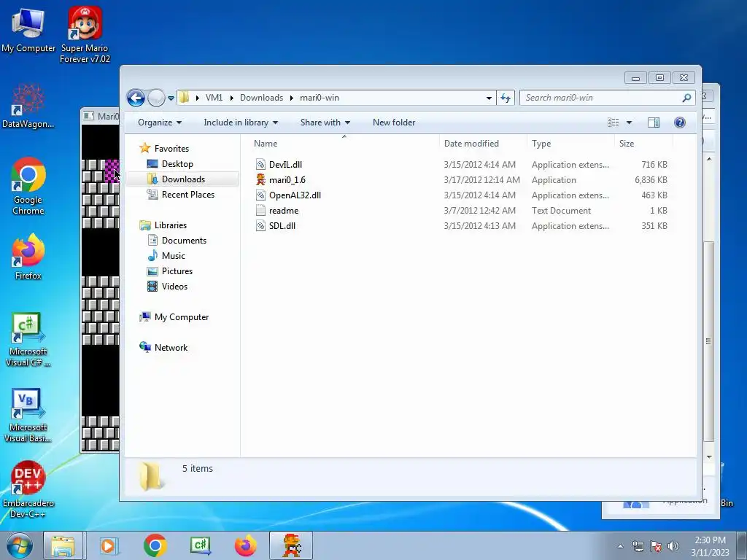Screen dimensions: 747x560
Task: Select the OpenAL32.dll file icon
Action: tap(260, 195)
